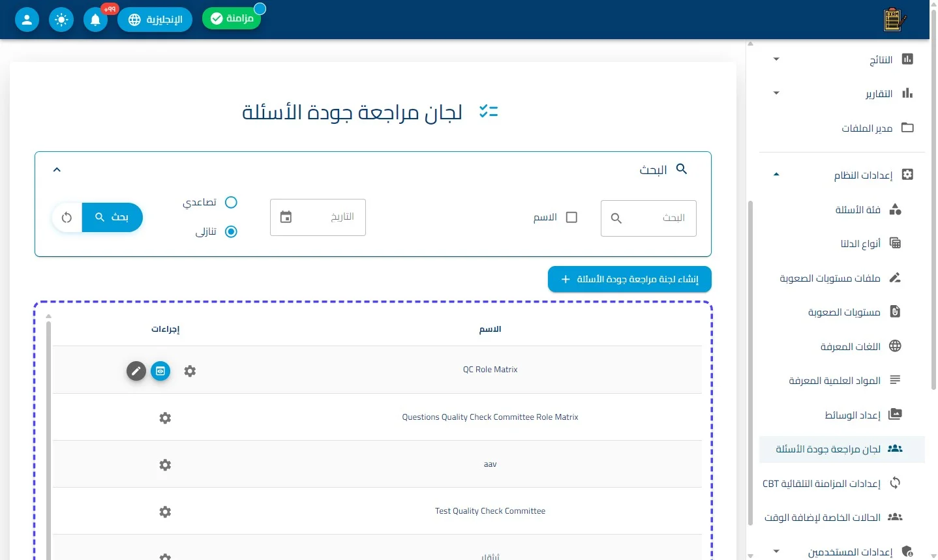Open gear settings for aav row
Image resolution: width=938 pixels, height=560 pixels.
pos(165,465)
